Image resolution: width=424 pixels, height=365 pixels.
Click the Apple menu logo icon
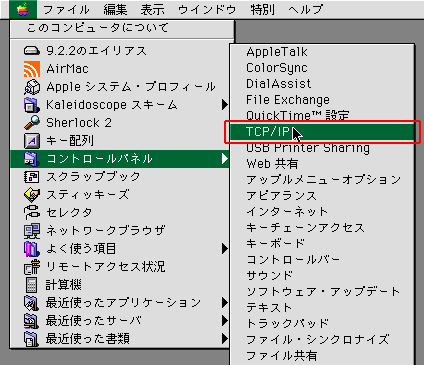pos(22,9)
